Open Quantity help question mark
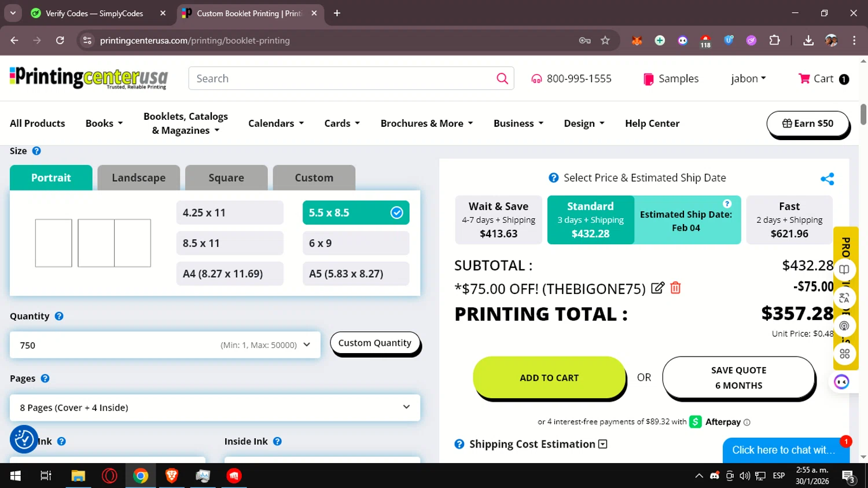The width and height of the screenshot is (868, 488). pos(59,316)
